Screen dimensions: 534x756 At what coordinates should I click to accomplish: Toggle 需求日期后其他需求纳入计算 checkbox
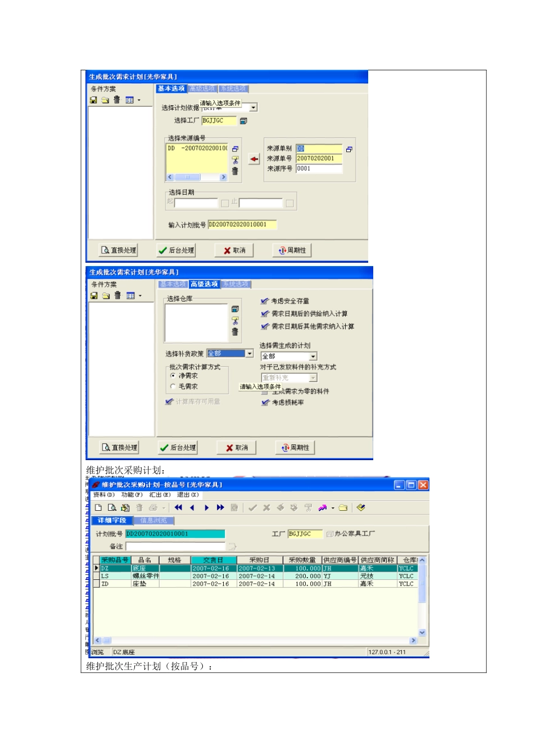pos(265,326)
